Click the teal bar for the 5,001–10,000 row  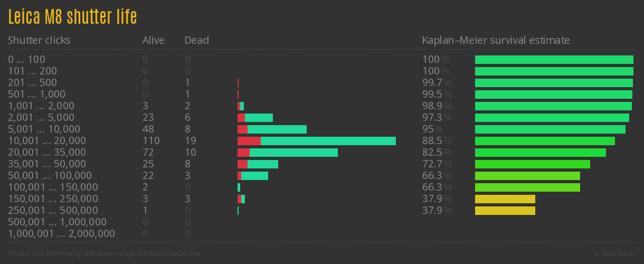click(x=277, y=129)
